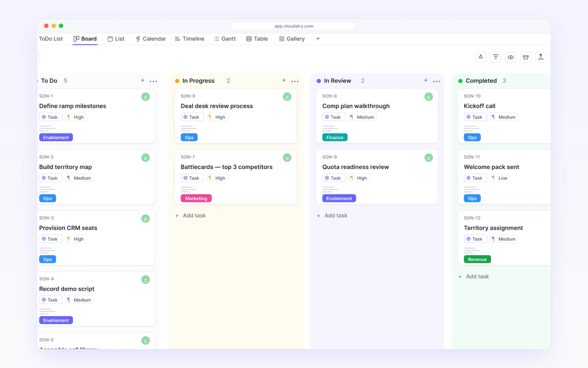Click Medium priority on Build territory map
This screenshot has width=588, height=368.
point(79,178)
